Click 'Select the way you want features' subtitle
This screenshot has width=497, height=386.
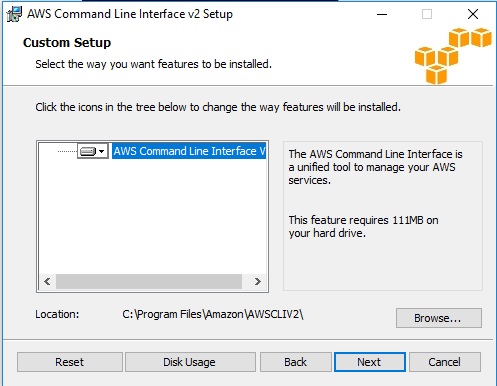point(154,64)
